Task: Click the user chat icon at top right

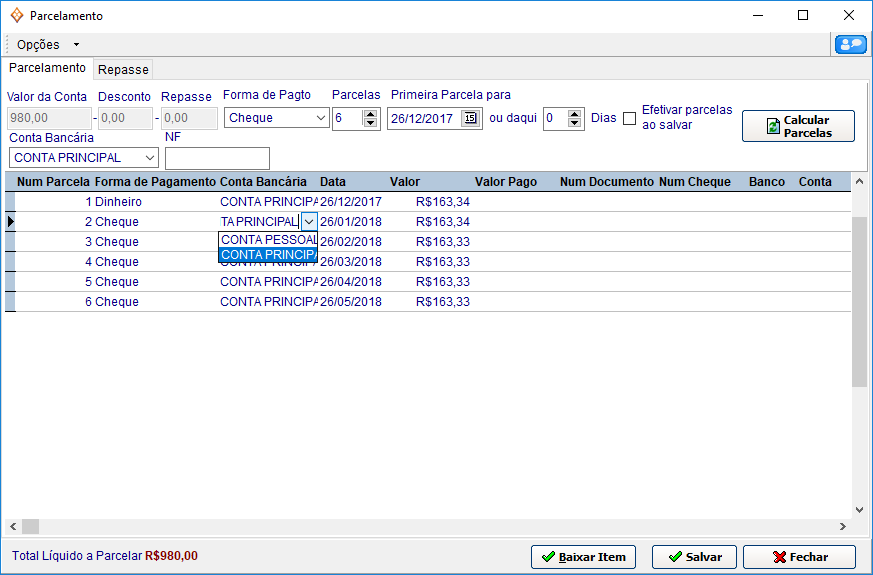Action: [850, 44]
